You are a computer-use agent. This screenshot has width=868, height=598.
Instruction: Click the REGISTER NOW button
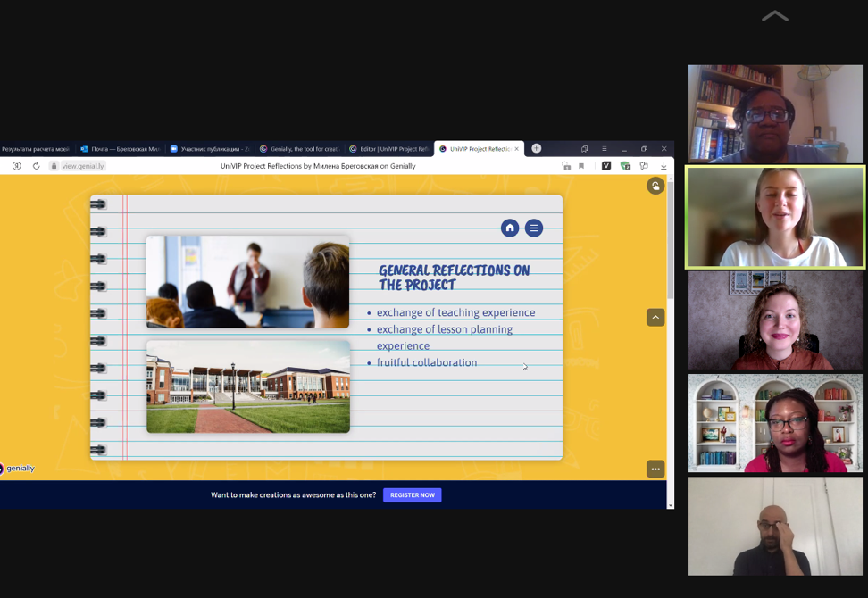pyautogui.click(x=412, y=495)
